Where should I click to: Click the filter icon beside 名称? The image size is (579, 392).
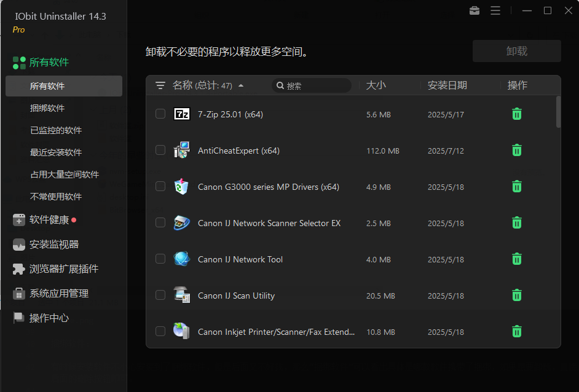(x=160, y=85)
